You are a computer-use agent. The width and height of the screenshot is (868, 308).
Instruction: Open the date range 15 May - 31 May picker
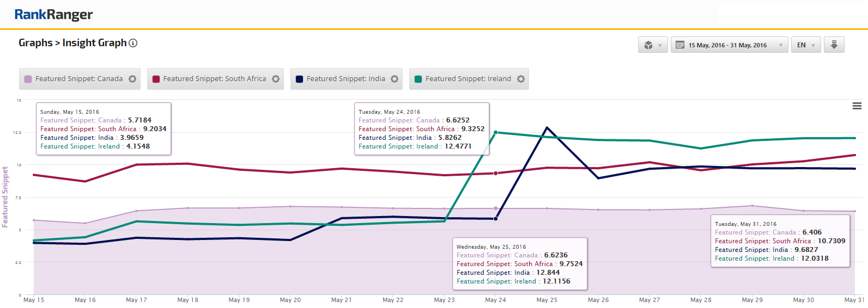(729, 45)
